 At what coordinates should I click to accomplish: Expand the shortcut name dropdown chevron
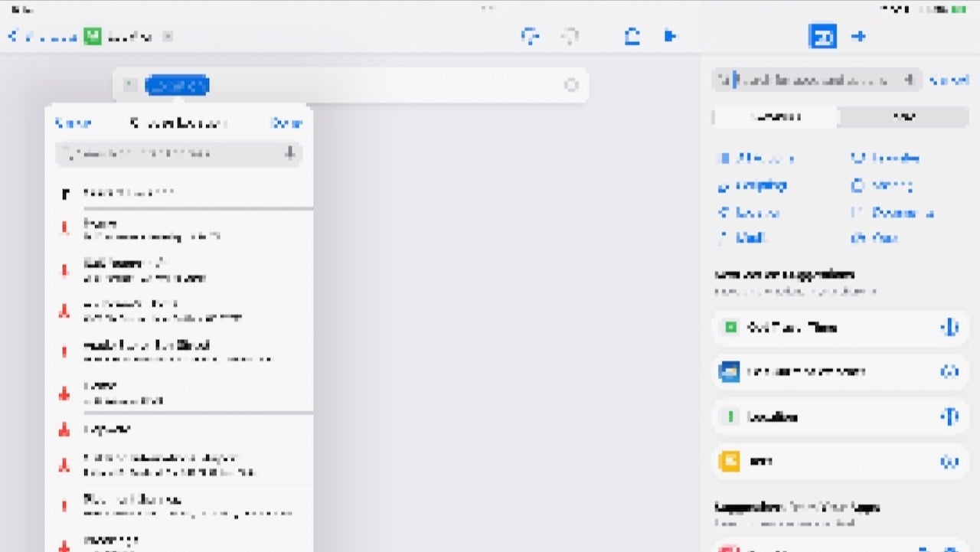point(168,37)
